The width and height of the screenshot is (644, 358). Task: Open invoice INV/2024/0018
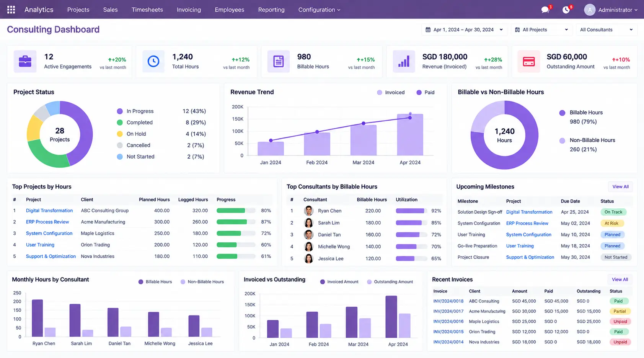448,301
